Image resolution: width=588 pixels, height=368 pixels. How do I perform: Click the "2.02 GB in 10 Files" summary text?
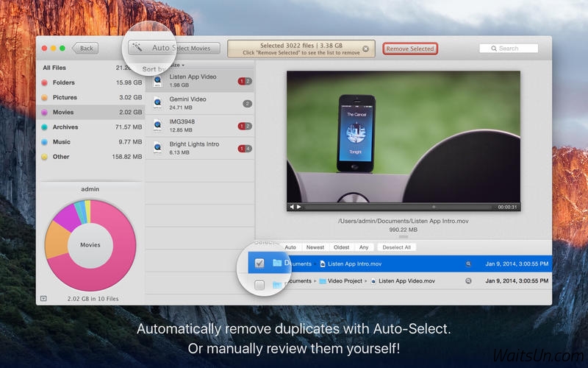click(93, 299)
